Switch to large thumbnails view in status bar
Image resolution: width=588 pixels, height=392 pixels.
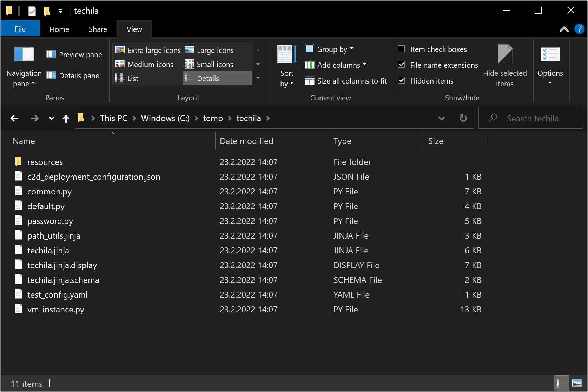576,383
